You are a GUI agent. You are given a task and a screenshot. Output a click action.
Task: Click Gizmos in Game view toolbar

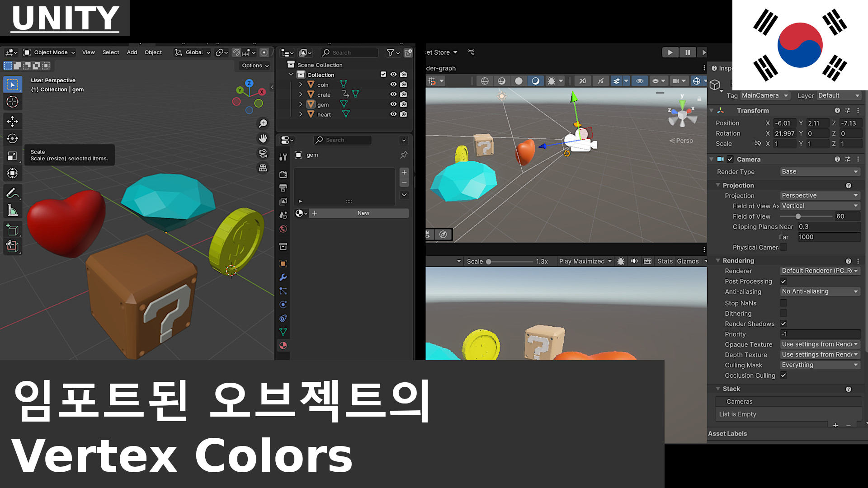tap(688, 261)
